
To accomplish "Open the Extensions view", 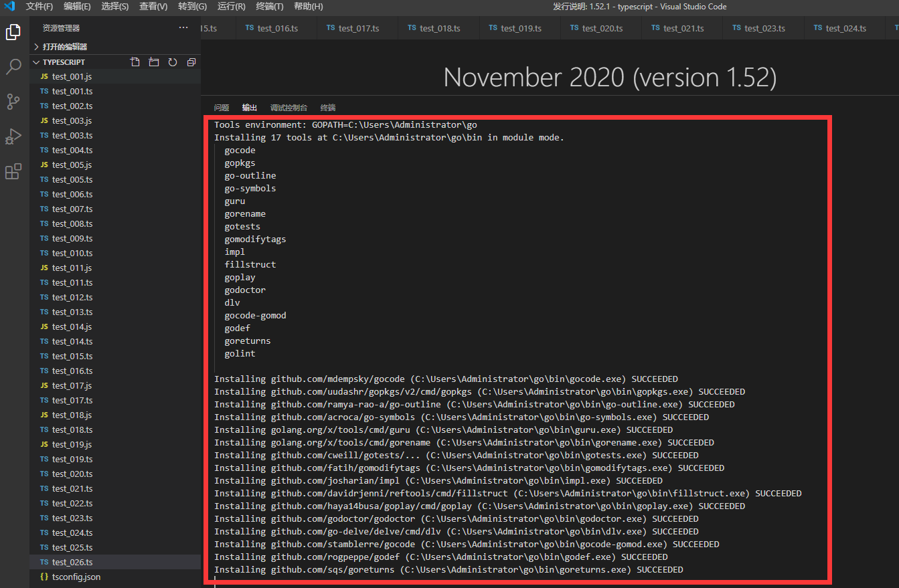I will 13,172.
